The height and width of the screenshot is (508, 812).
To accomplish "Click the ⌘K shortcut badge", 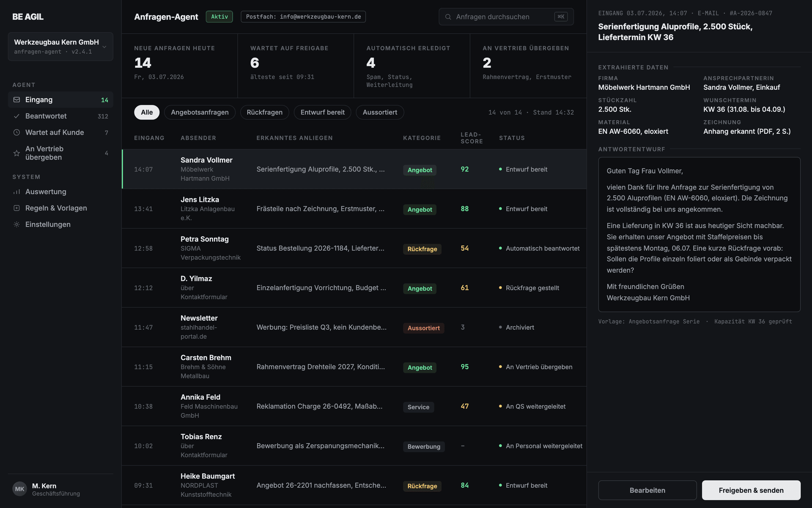I will pos(561,17).
